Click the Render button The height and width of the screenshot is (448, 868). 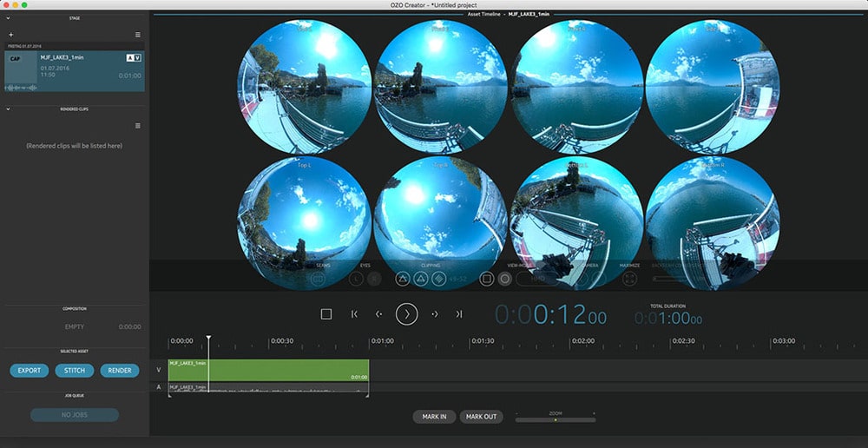click(120, 371)
